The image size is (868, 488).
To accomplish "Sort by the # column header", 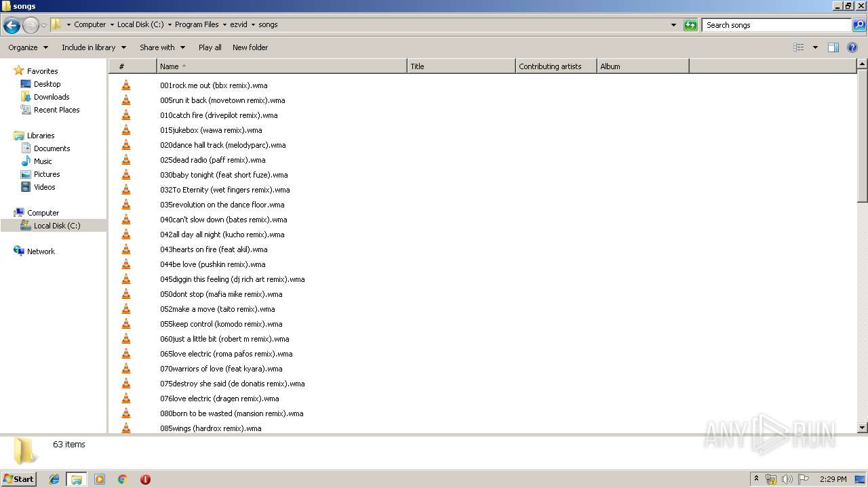I will [x=133, y=66].
